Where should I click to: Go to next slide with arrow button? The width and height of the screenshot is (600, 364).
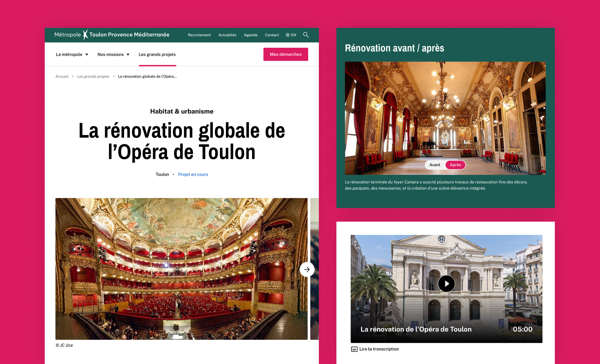[x=307, y=269]
